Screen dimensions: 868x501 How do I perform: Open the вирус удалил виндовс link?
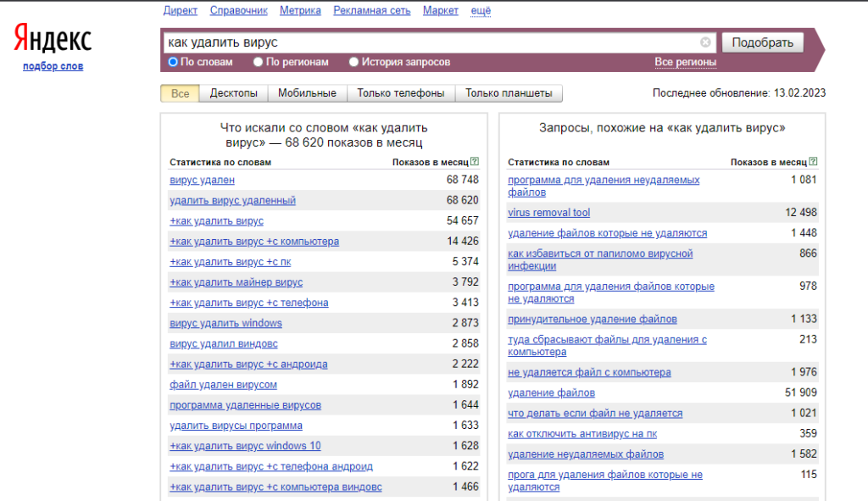pyautogui.click(x=224, y=344)
